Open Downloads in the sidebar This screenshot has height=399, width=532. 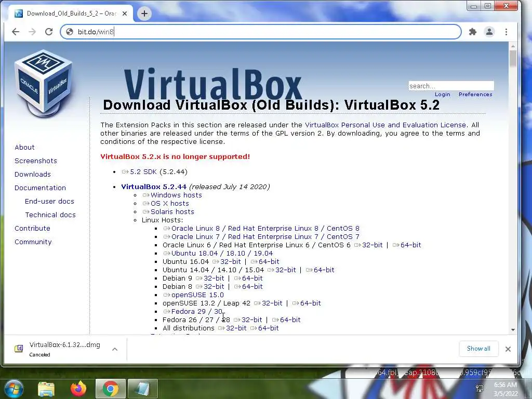(x=33, y=175)
